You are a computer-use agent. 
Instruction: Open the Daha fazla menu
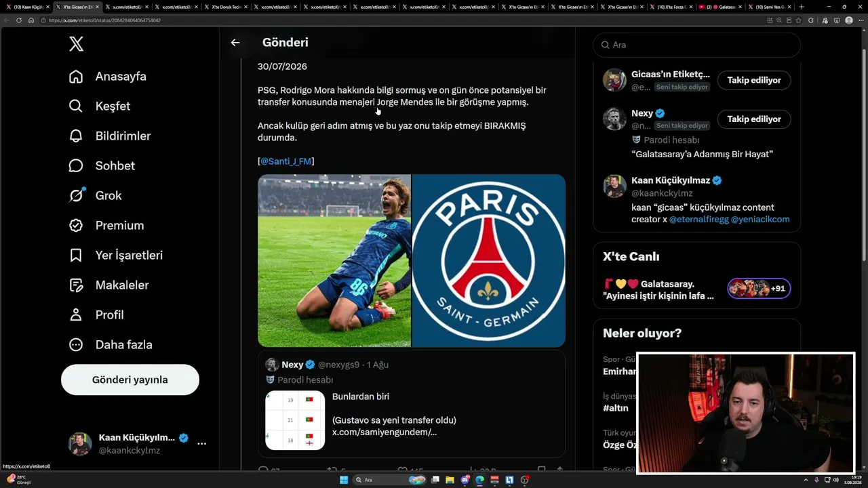(x=111, y=345)
